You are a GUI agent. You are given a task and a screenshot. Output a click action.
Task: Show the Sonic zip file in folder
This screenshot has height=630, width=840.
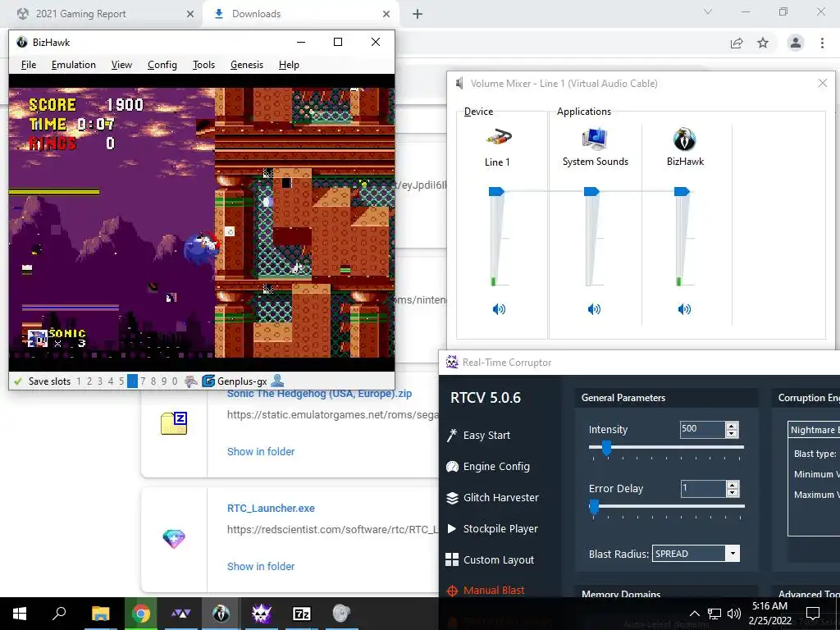click(261, 452)
